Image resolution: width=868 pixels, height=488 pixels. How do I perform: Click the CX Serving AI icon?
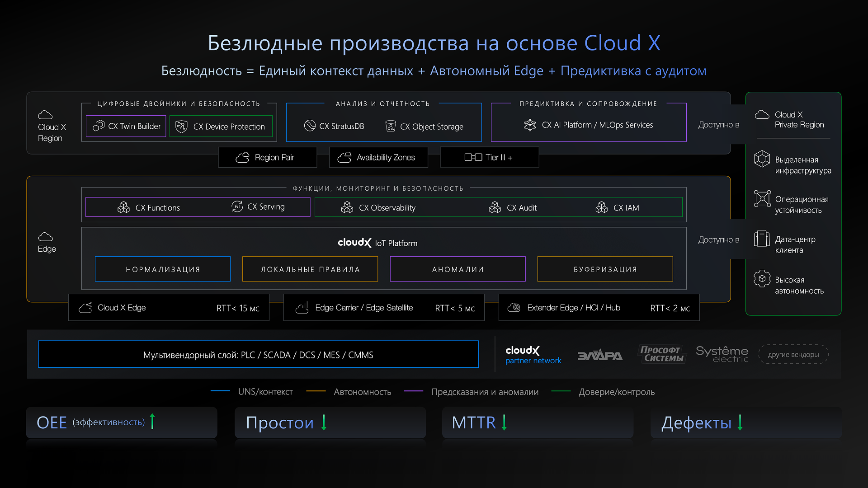pos(237,206)
